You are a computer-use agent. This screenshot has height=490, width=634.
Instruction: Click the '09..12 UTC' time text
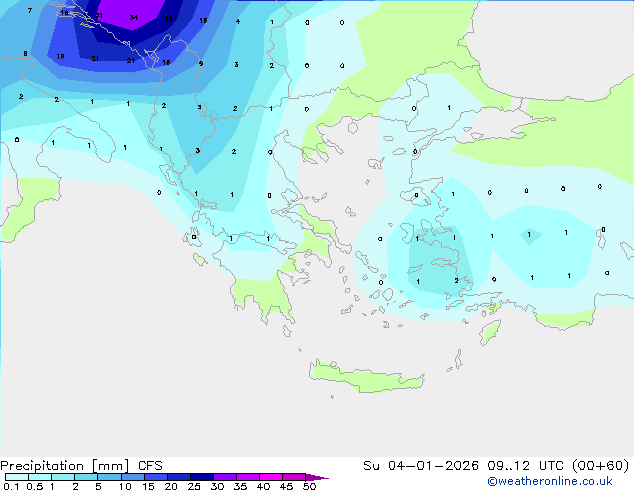coord(526,466)
